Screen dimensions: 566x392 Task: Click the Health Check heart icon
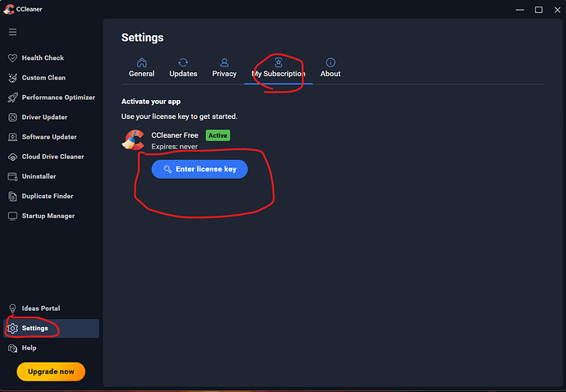pos(13,58)
